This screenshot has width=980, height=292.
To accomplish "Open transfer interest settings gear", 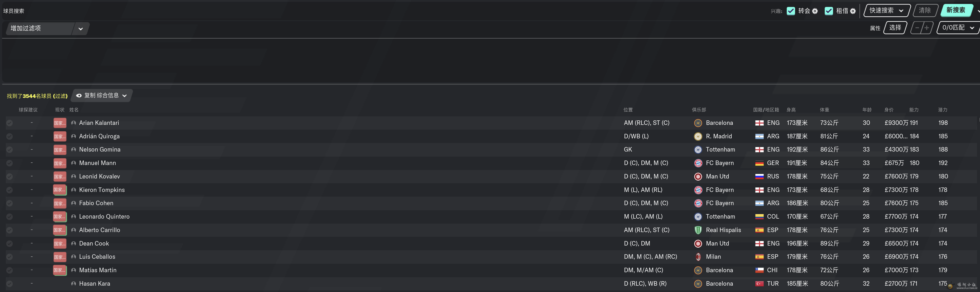I will [815, 11].
